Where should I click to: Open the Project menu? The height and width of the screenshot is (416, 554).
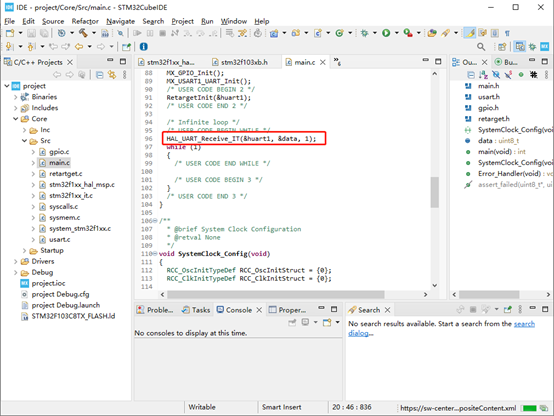coord(182,21)
